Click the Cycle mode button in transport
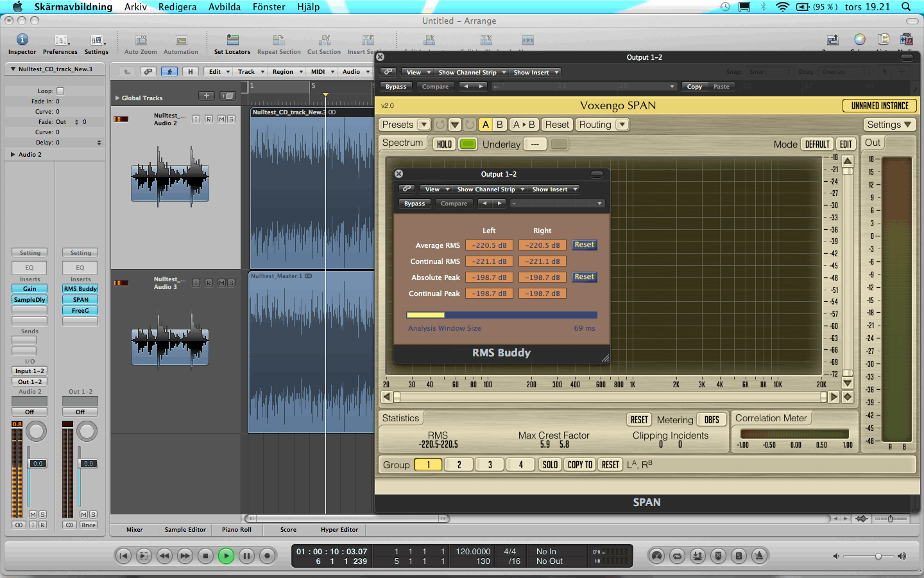Screen dimensions: 924x578 [677, 556]
